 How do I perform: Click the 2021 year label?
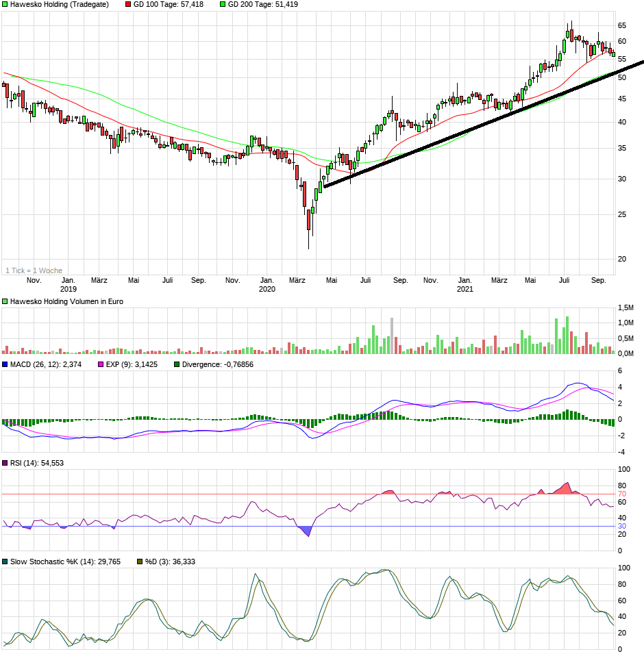point(467,290)
